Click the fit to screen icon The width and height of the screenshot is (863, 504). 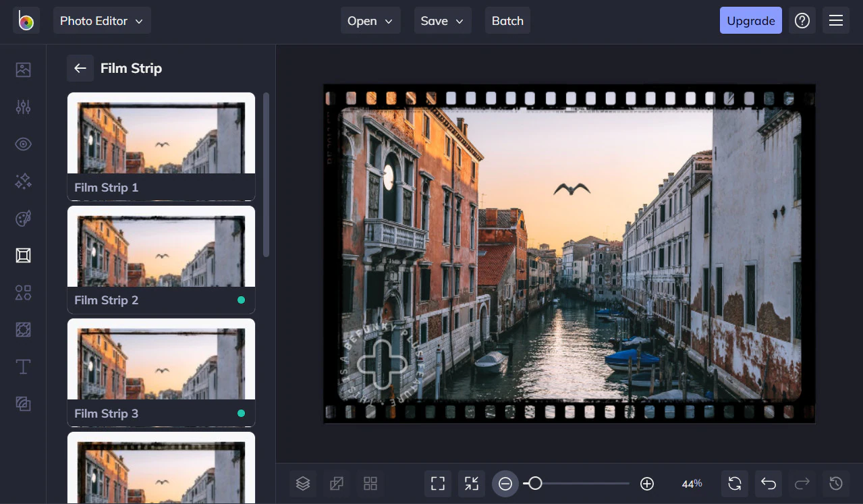click(x=438, y=483)
